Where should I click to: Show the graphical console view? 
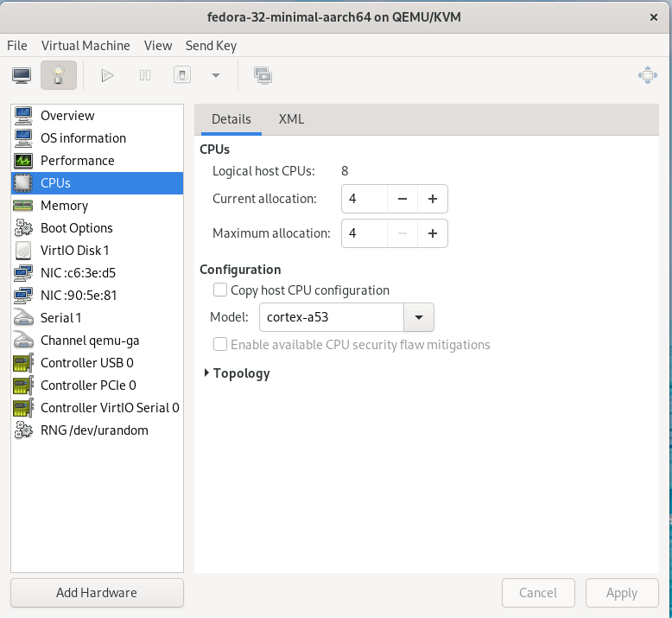tap(22, 75)
